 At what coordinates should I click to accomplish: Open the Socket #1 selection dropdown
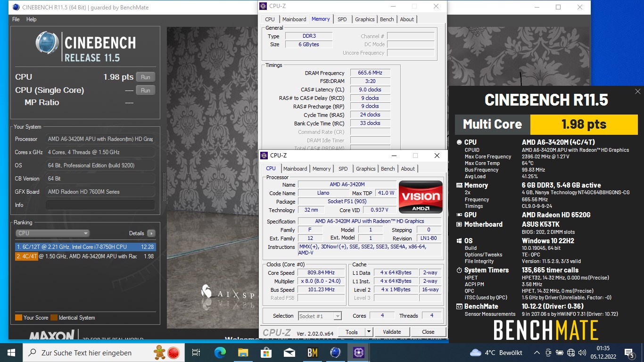[320, 316]
